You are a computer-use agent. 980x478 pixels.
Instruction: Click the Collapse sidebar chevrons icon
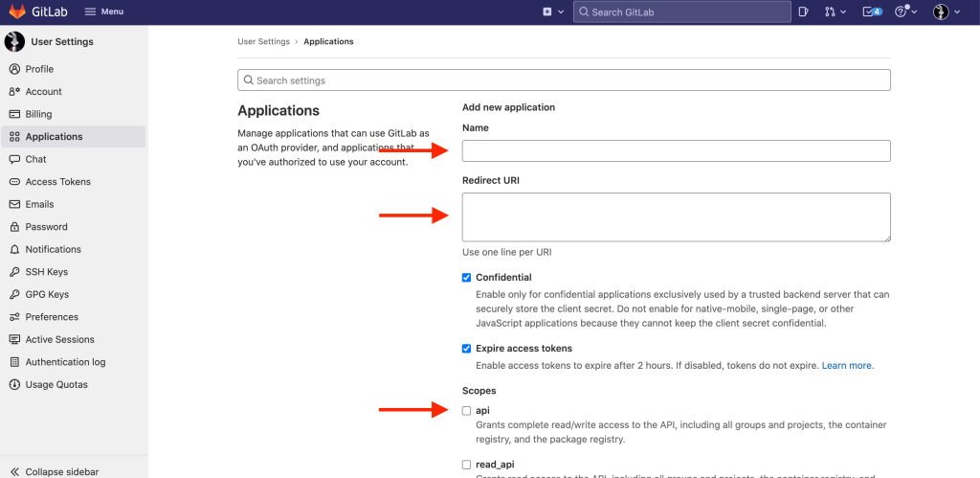[x=14, y=471]
